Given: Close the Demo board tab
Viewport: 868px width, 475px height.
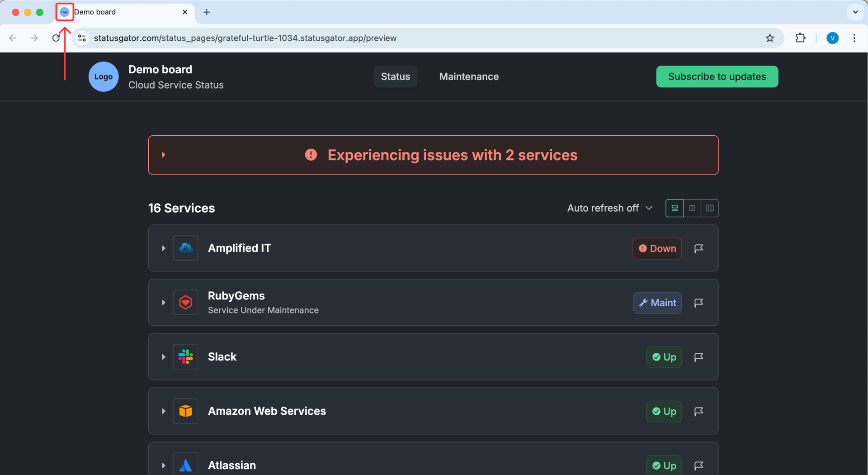Looking at the screenshot, I should pos(185,12).
